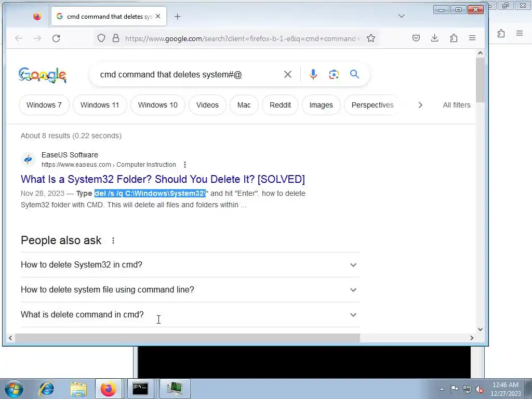Expand How to delete system file question

190,290
